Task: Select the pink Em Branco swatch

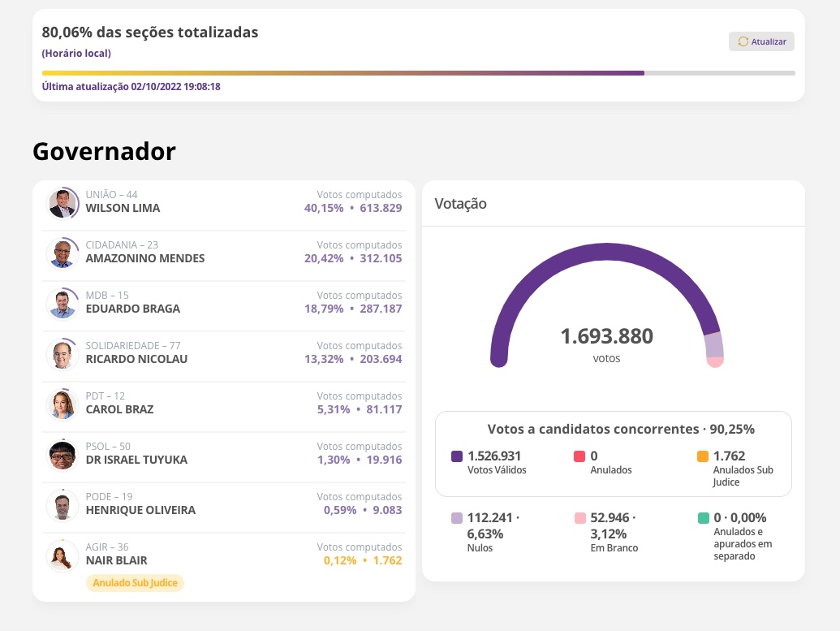Action: (x=579, y=518)
